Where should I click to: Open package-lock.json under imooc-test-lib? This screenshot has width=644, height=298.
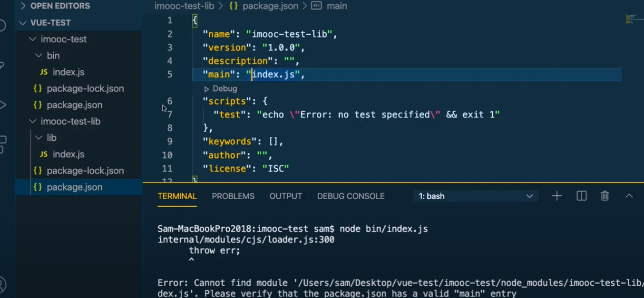tap(85, 171)
